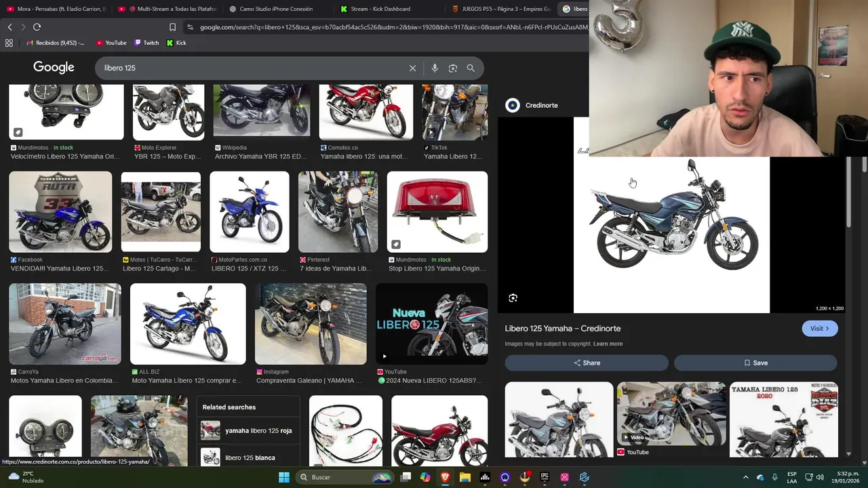Go back with the browser back arrow
Image resolution: width=868 pixels, height=488 pixels.
pyautogui.click(x=9, y=27)
